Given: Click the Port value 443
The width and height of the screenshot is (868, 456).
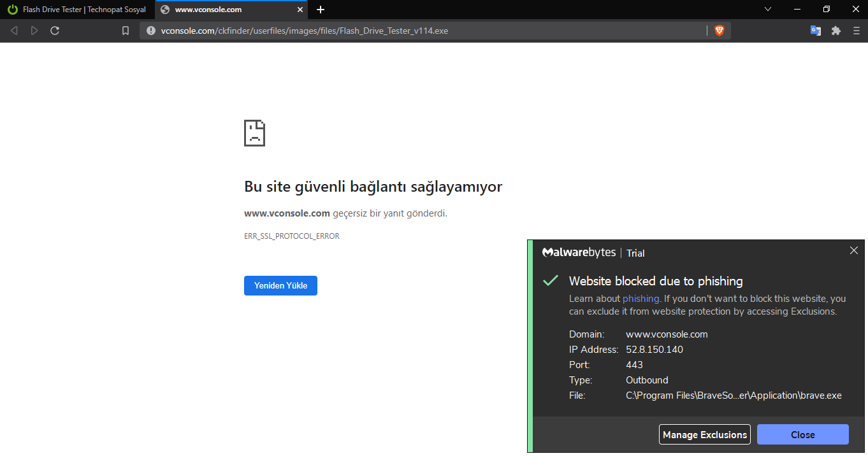Looking at the screenshot, I should pyautogui.click(x=634, y=365).
